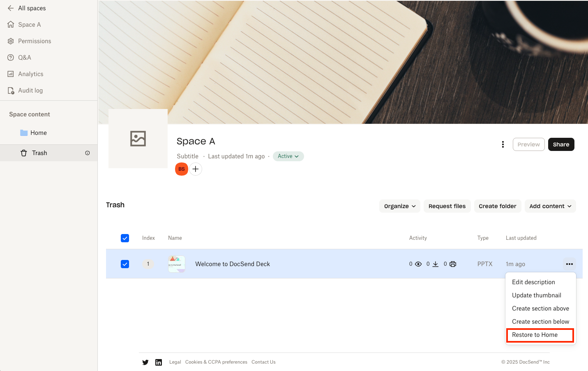This screenshot has height=371, width=588.
Task: Open the Add content dropdown
Action: (550, 206)
